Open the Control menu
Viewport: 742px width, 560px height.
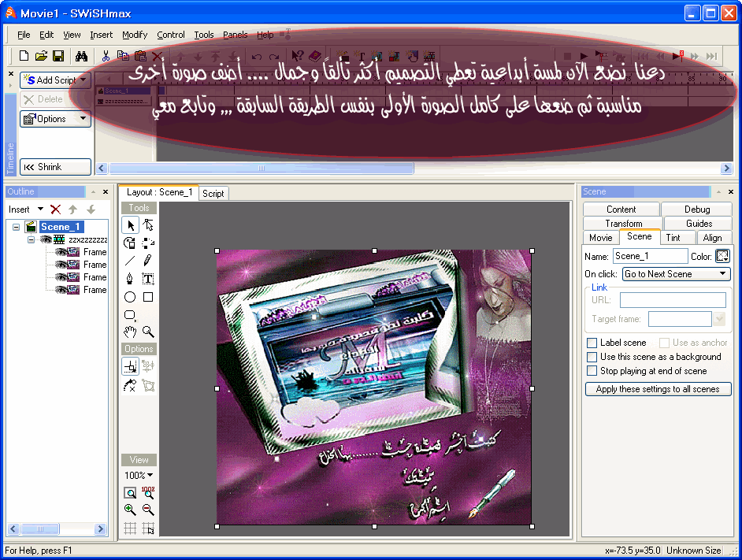(x=171, y=35)
